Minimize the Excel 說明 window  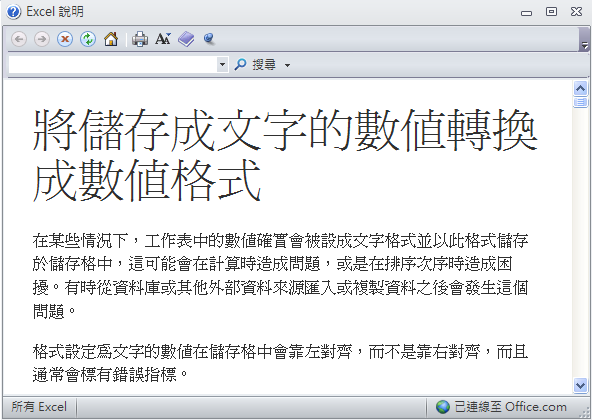point(526,12)
